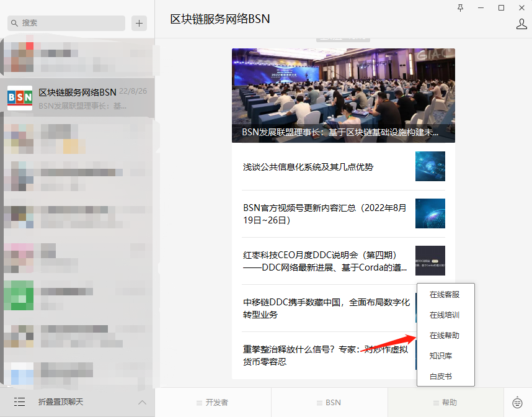Pin the window on top
This screenshot has height=417, width=532.
click(461, 8)
